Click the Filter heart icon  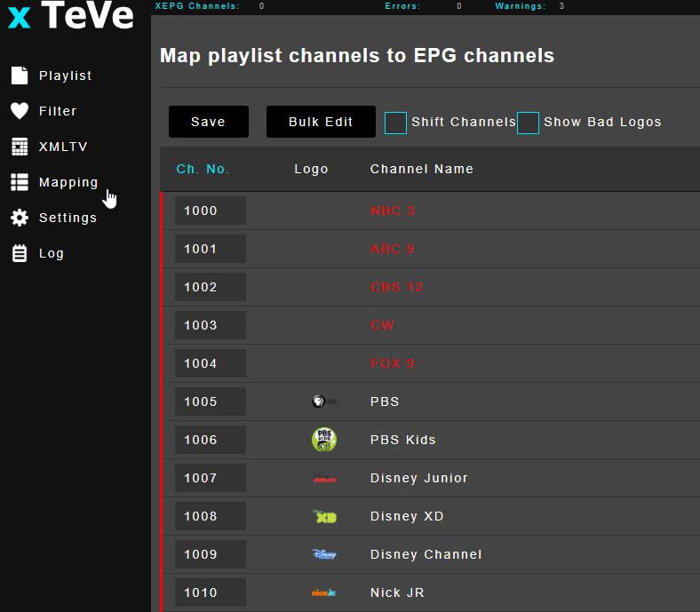[20, 111]
